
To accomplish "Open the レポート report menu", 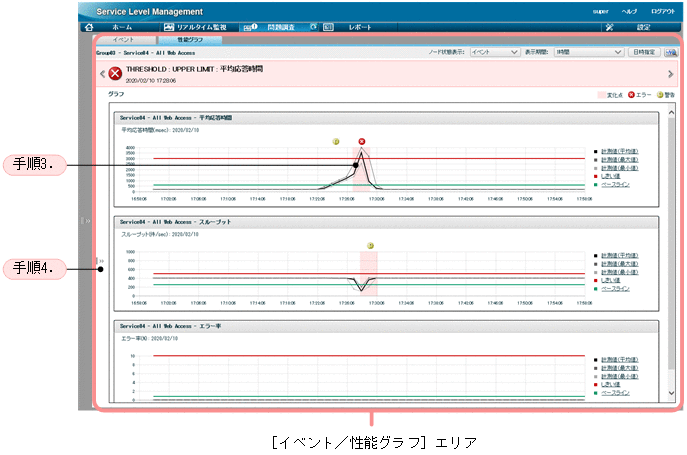I will point(360,27).
